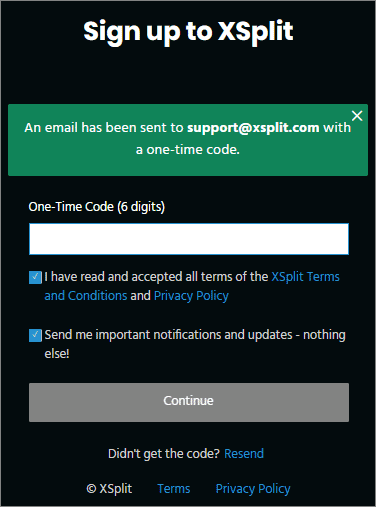The height and width of the screenshot is (507, 376).
Task: Click the 'a one-time code.' banner line
Action: 188,150
